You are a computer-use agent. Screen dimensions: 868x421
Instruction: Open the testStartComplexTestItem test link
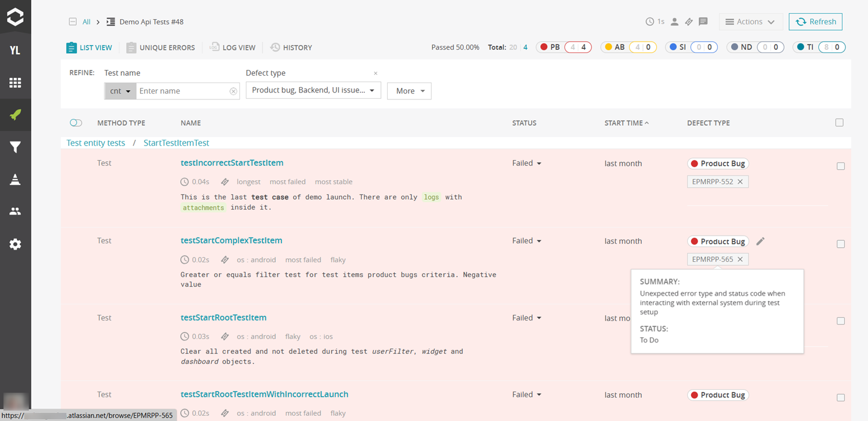[231, 240]
